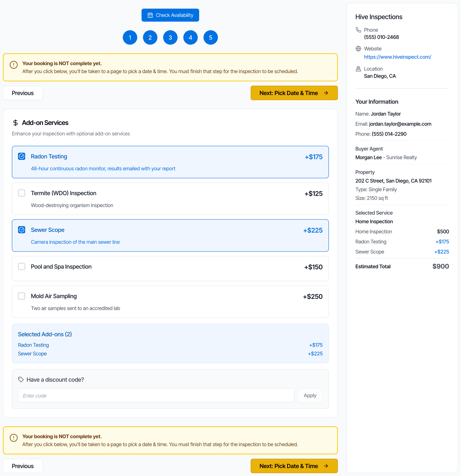Open the hiveinspect.com website link

click(x=398, y=57)
